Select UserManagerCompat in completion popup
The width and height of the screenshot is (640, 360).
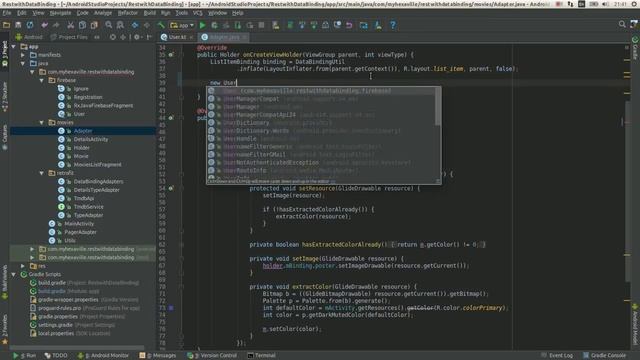(x=321, y=99)
